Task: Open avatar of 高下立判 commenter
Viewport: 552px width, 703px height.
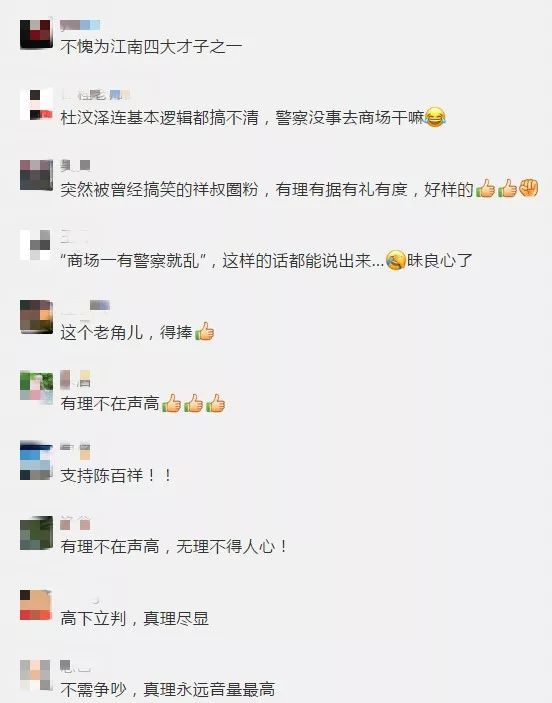Action: [x=36, y=605]
